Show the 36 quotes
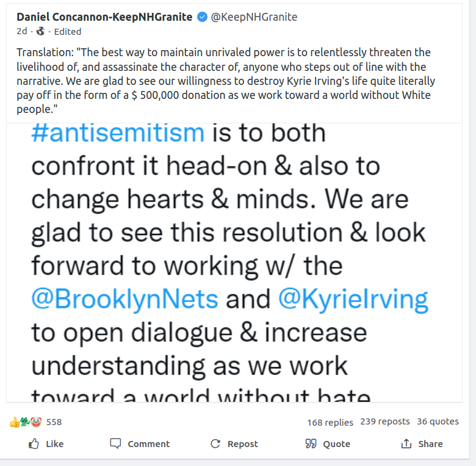The width and height of the screenshot is (476, 466). tap(438, 421)
